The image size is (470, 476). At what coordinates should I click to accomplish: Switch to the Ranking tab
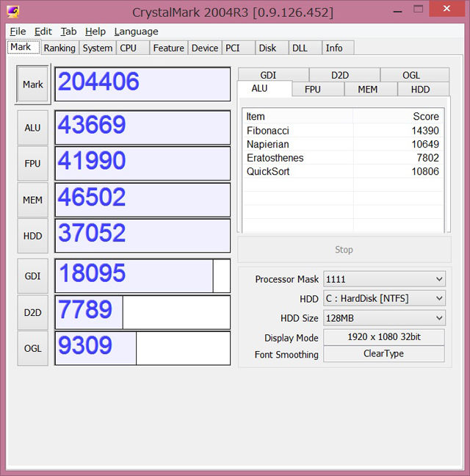click(x=59, y=48)
